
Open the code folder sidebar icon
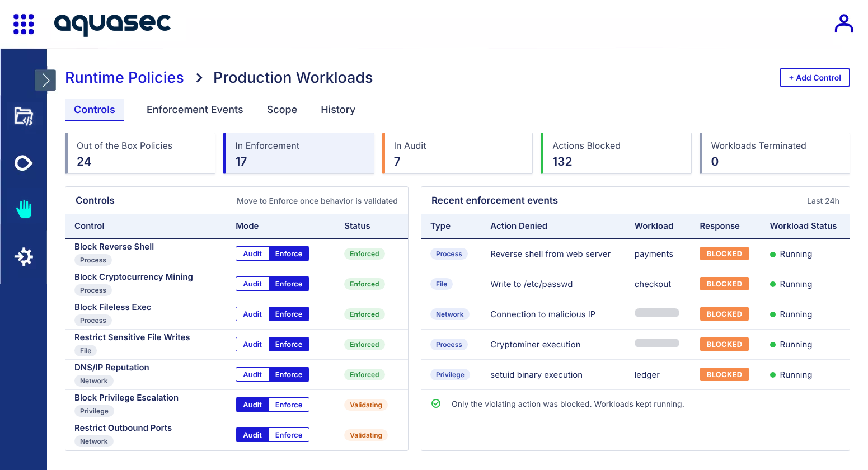coord(24,116)
